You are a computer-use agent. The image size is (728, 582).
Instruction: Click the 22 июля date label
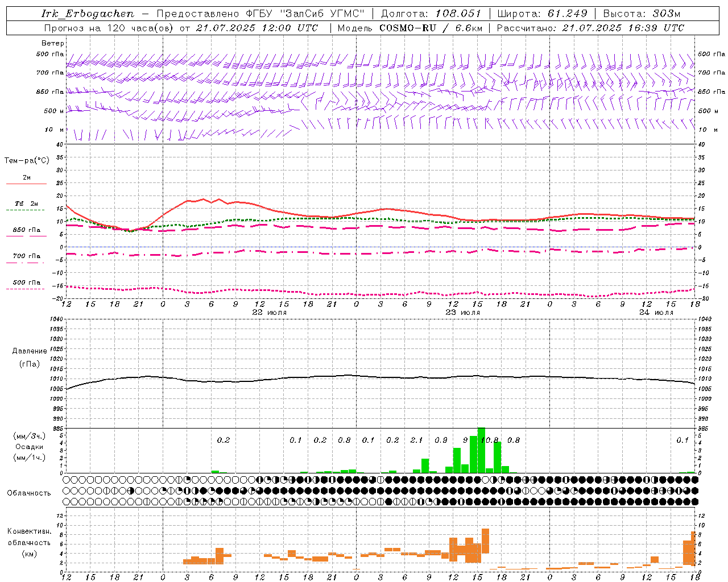[x=270, y=313]
